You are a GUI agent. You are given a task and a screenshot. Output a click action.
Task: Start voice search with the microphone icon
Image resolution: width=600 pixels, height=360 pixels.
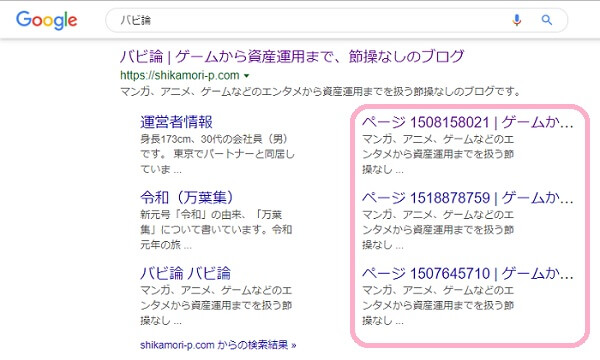(x=517, y=20)
